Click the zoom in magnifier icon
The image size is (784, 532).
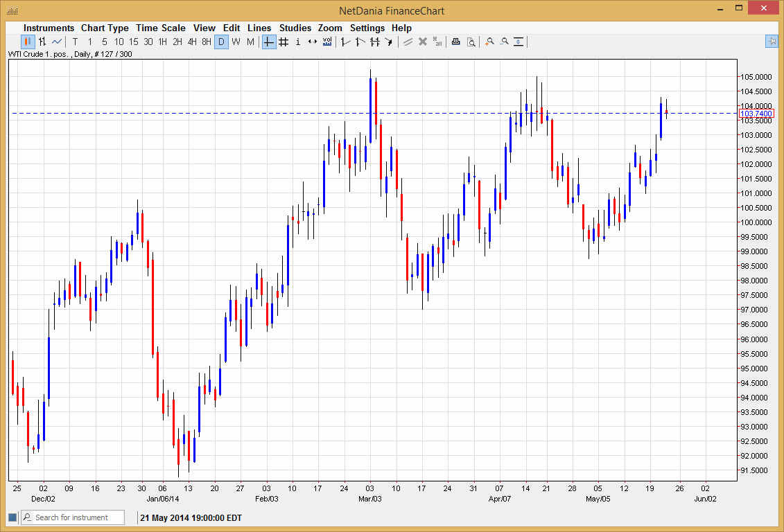pyautogui.click(x=489, y=42)
